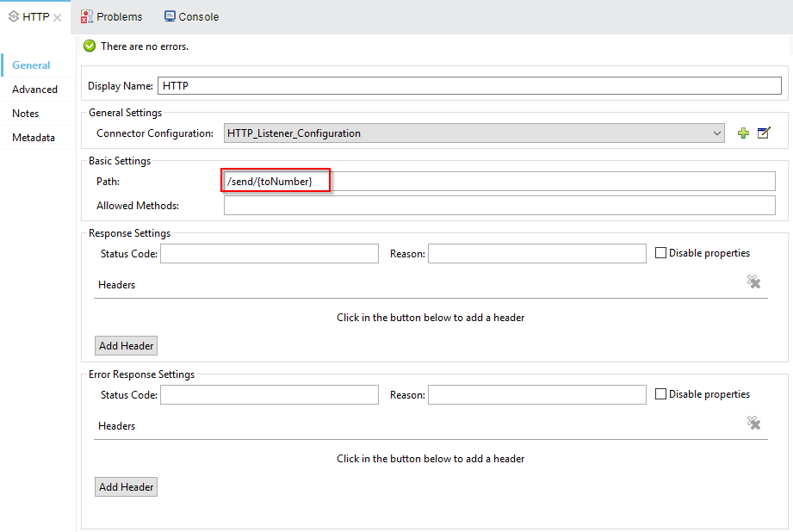Image resolution: width=793 pixels, height=532 pixels.
Task: Click remove headers icon in Response Settings
Action: click(x=753, y=281)
